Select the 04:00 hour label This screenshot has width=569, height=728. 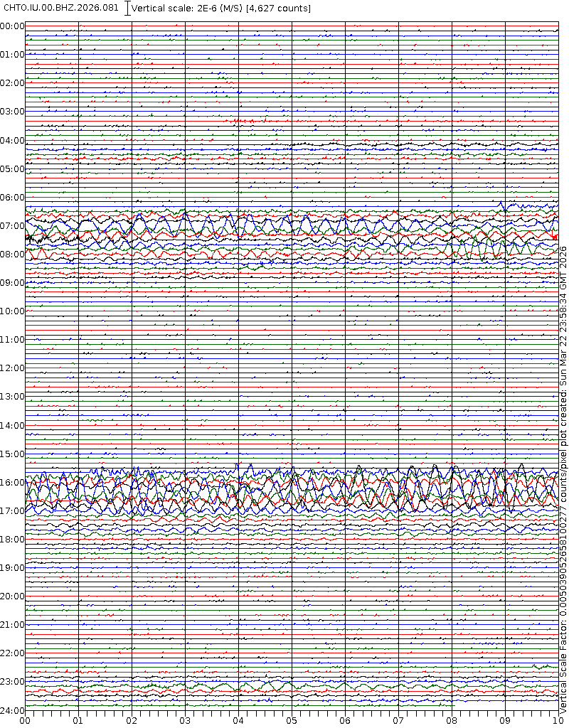pyautogui.click(x=12, y=141)
